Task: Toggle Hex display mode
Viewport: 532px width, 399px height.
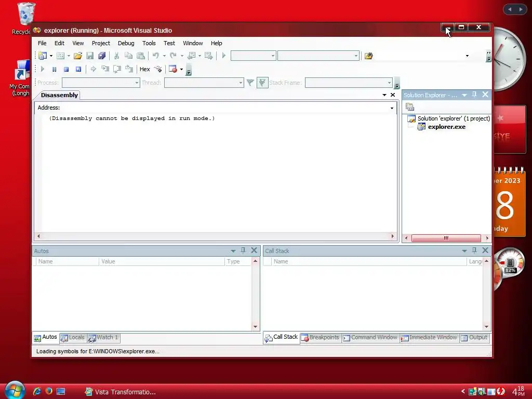Action: [x=145, y=69]
